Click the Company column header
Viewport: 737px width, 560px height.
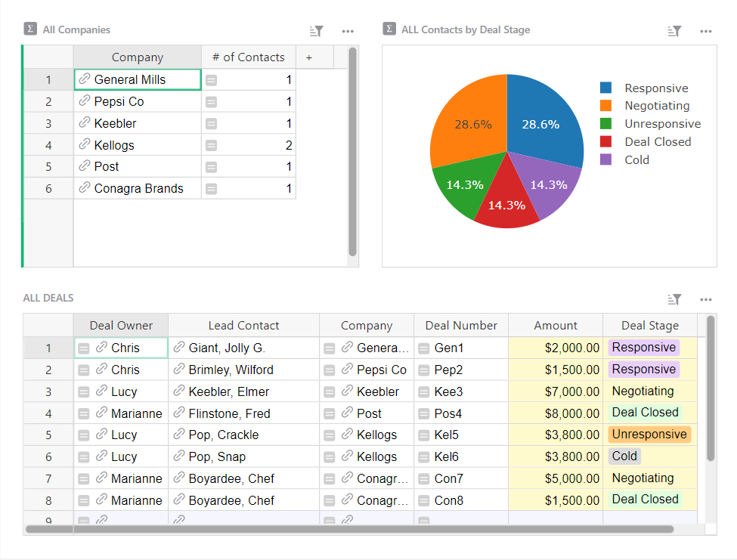(x=137, y=57)
